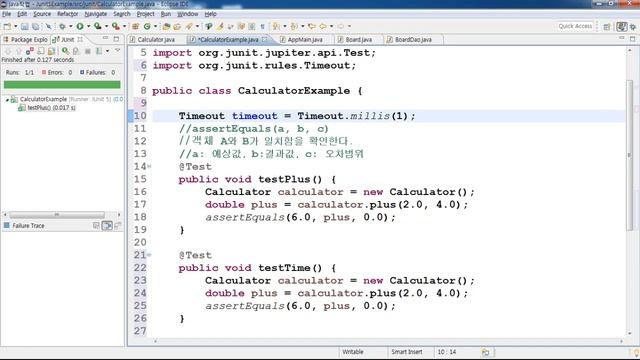Collapse the CalculatorExample test tree node

point(7,100)
